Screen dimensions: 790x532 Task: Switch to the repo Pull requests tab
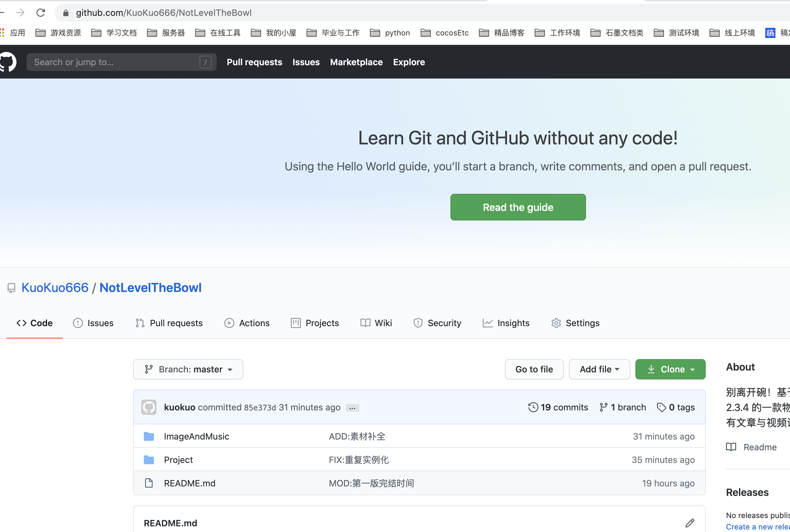(x=169, y=323)
